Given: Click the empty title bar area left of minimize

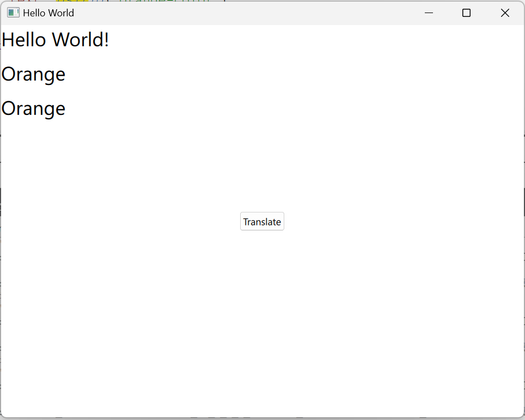Looking at the screenshot, I should (245, 13).
